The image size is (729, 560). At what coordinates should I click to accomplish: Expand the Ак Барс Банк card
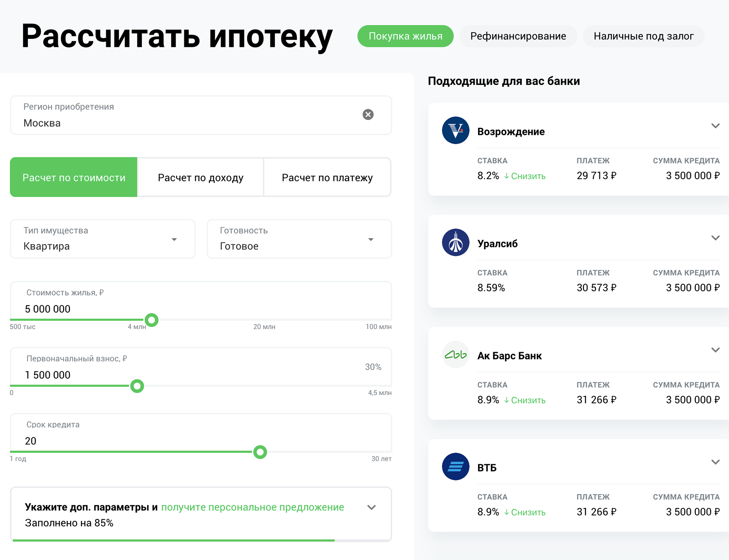(x=715, y=350)
